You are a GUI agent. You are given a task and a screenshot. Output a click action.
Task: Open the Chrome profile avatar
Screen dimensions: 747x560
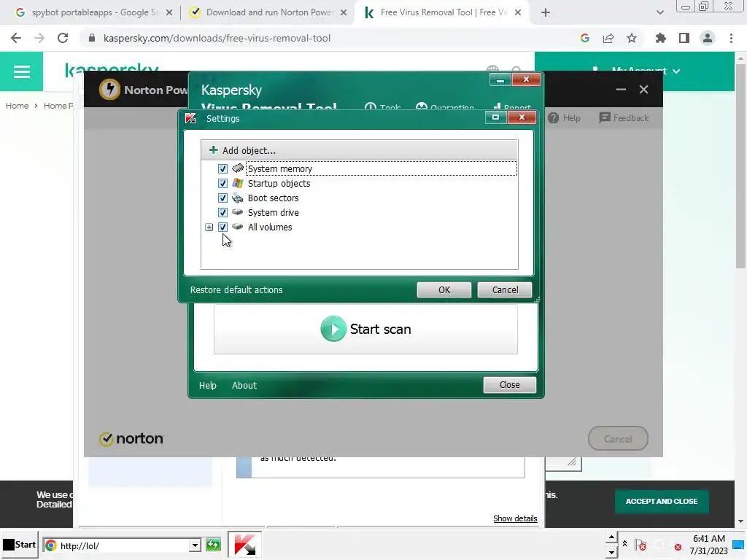(x=708, y=38)
